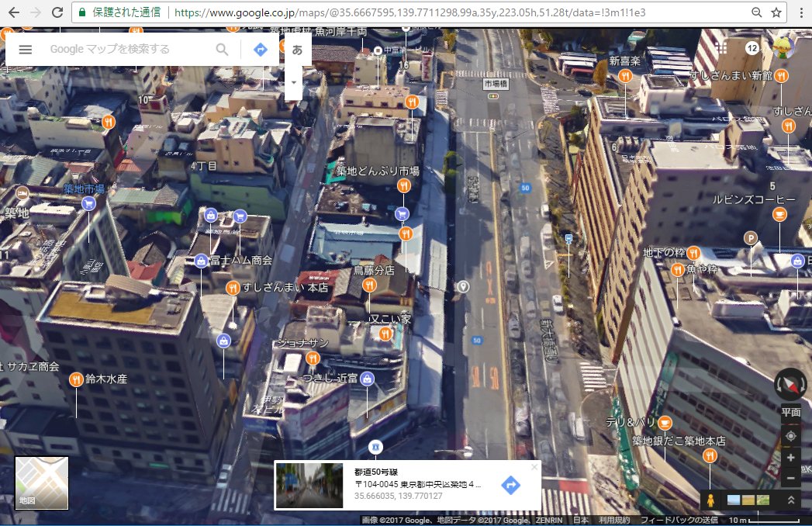This screenshot has height=526, width=812.
Task: Click the bus stop marker on road
Action: [568, 239]
